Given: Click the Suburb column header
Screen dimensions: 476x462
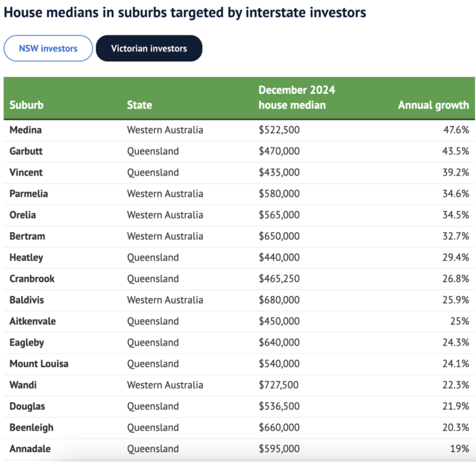Looking at the screenshot, I should [26, 105].
